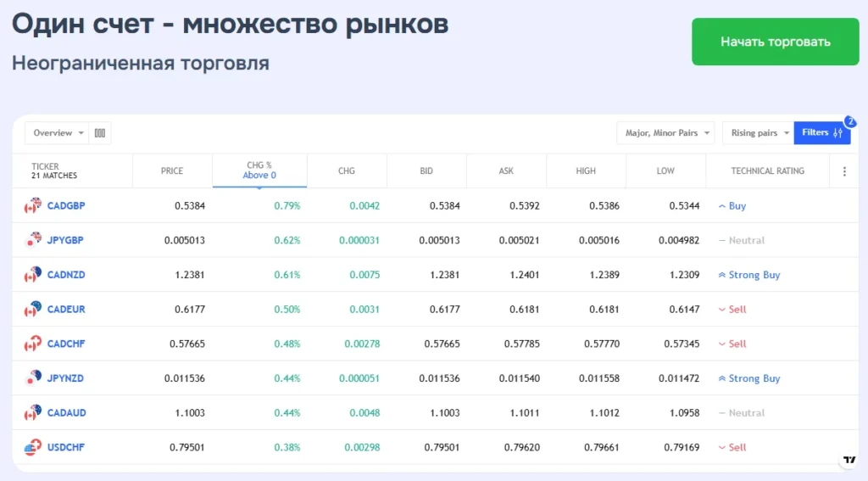Image resolution: width=868 pixels, height=481 pixels.
Task: Sort by the TECHNICAL RATING column header
Action: pos(767,171)
